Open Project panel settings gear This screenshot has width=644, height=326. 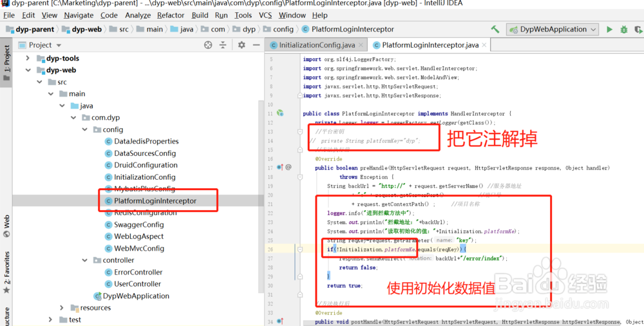coord(241,45)
